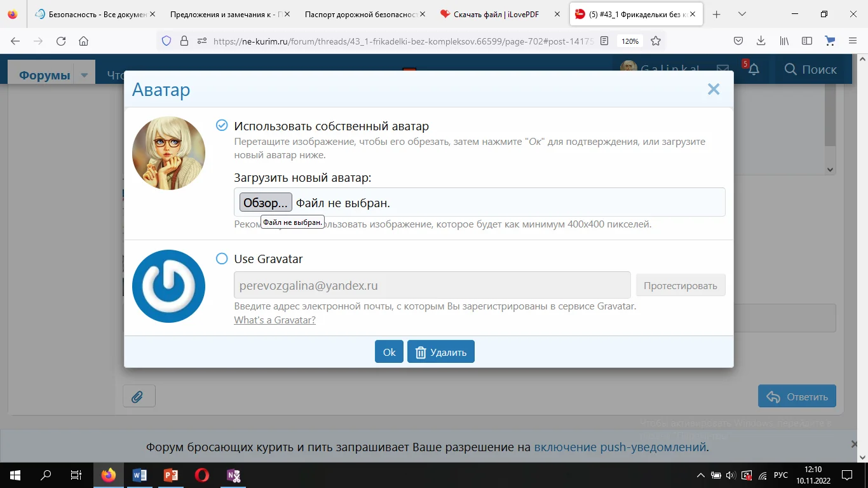Go back using browser back arrow
The image size is (868, 488).
coord(15,41)
